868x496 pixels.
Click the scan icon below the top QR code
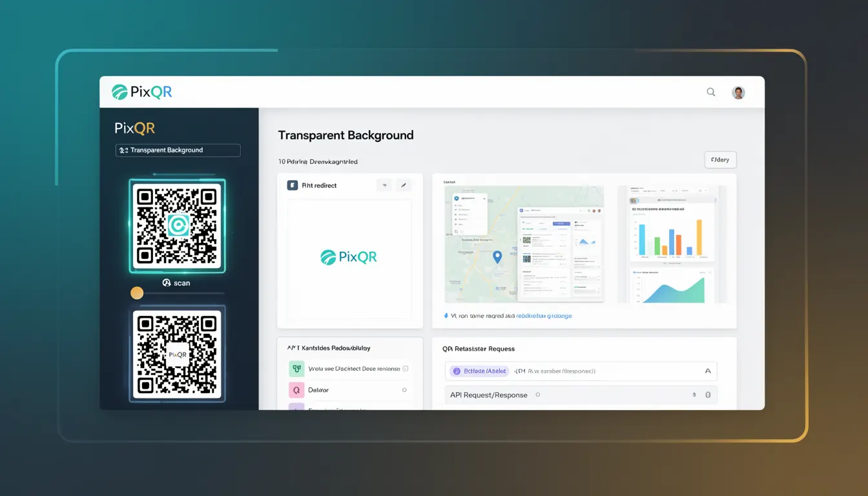tap(167, 283)
